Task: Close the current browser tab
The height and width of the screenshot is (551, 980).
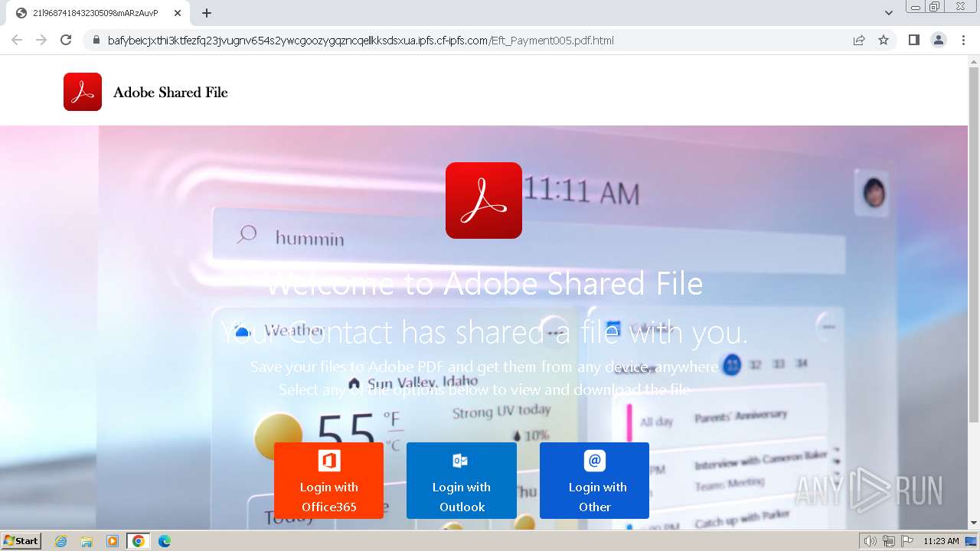Action: pyautogui.click(x=178, y=13)
